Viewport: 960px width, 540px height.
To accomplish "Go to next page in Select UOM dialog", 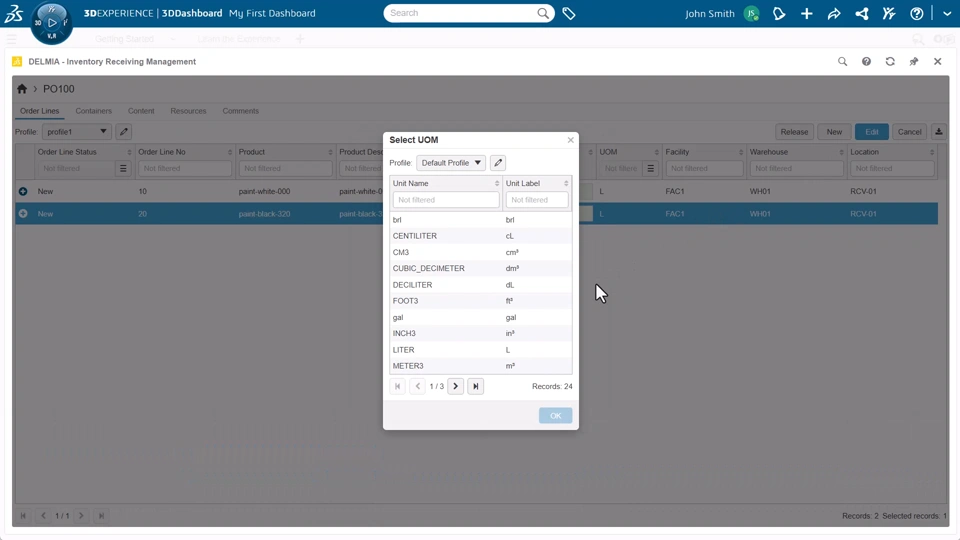I will coord(456,386).
